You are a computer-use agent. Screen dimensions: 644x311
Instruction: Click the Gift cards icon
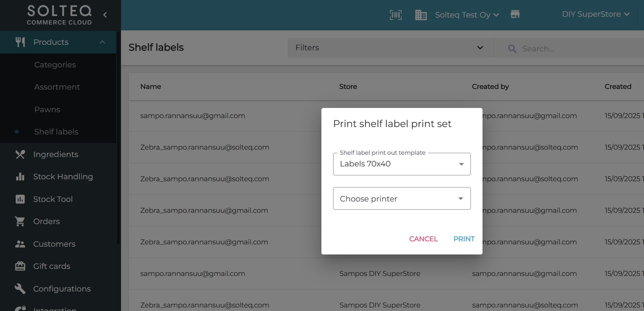point(20,266)
